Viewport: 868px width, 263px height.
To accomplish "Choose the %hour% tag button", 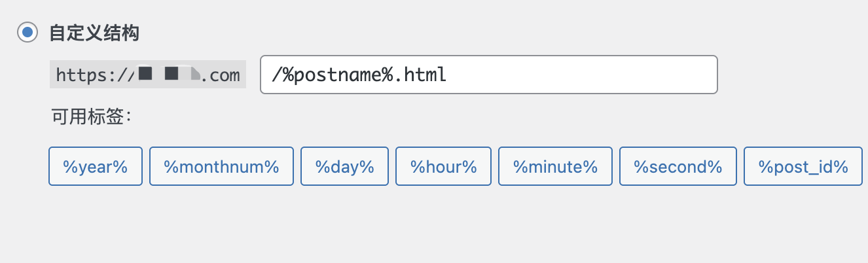I will pyautogui.click(x=443, y=166).
